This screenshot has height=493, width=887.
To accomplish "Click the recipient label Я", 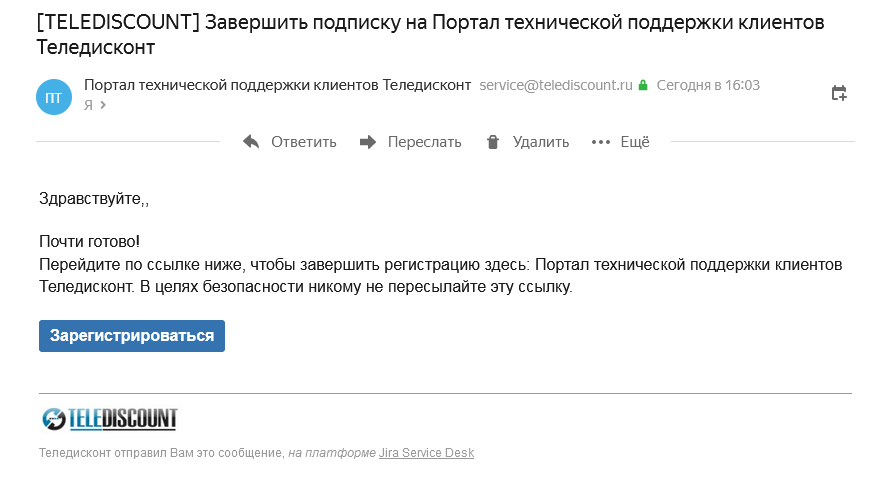I will (88, 105).
